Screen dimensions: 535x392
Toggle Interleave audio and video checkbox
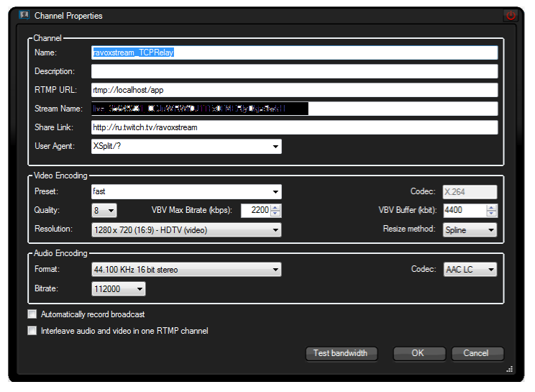point(32,331)
